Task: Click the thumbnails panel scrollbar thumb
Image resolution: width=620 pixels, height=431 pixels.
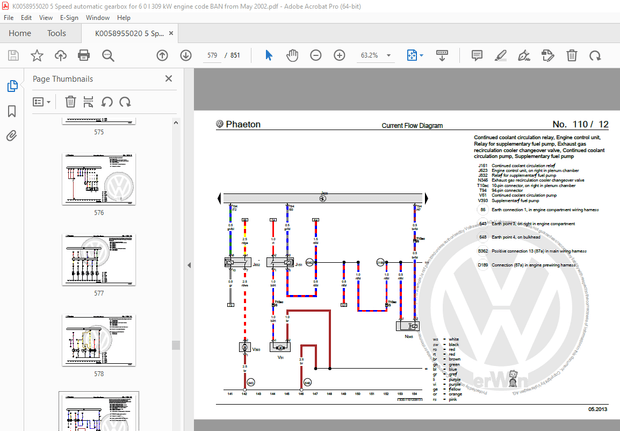Action: [176, 345]
